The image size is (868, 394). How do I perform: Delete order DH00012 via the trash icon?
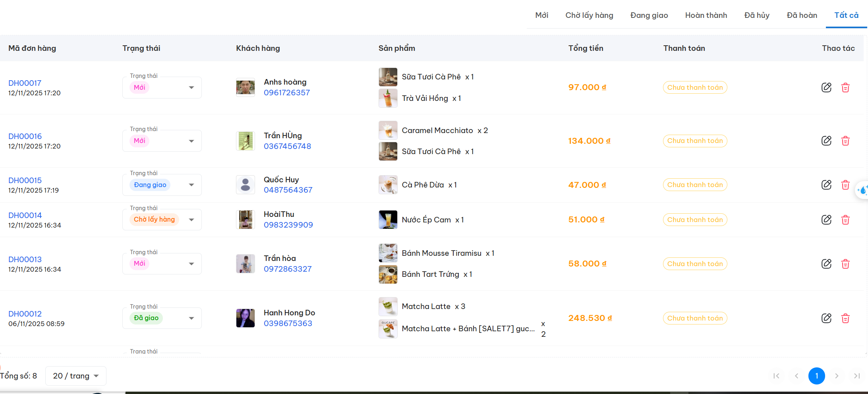pos(845,318)
